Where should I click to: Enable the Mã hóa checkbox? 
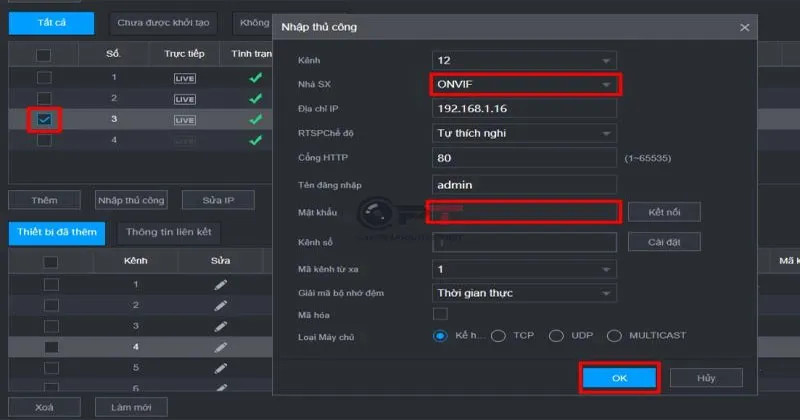click(440, 314)
